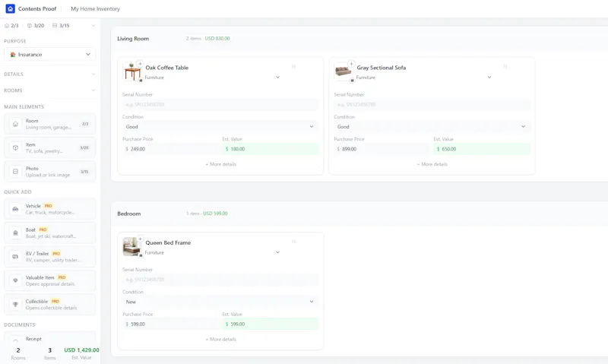Quick add a Valuable Item
Screen dimensions: 608x364
click(x=50, y=280)
